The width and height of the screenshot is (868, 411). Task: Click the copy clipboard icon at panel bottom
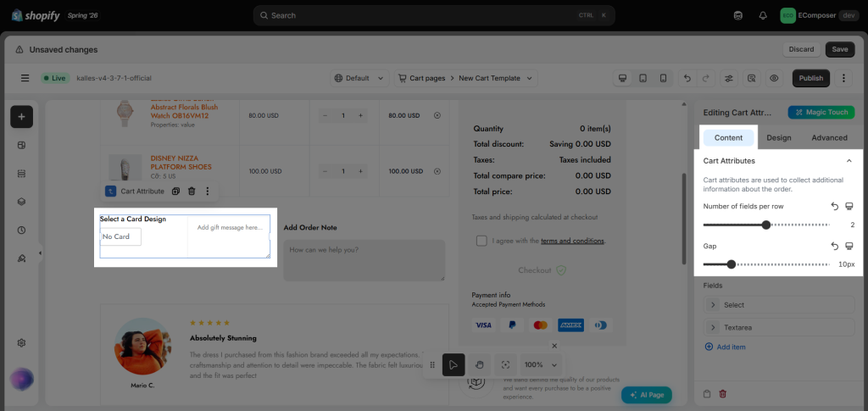(707, 394)
